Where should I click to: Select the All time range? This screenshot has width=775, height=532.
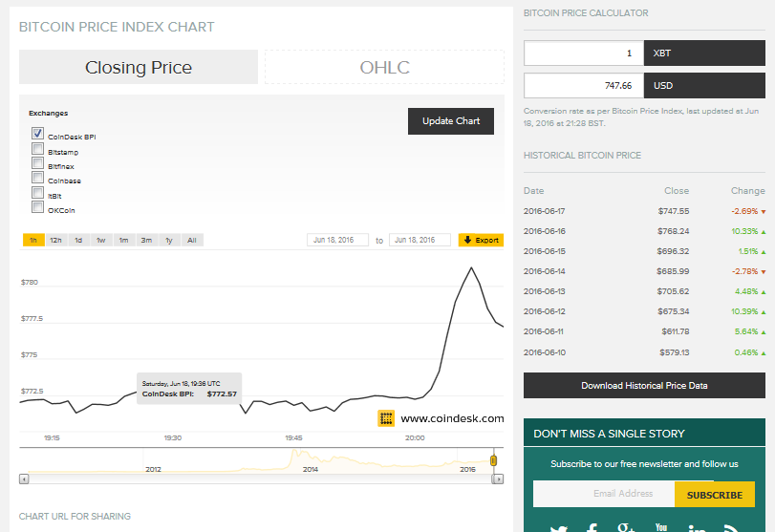pyautogui.click(x=192, y=240)
